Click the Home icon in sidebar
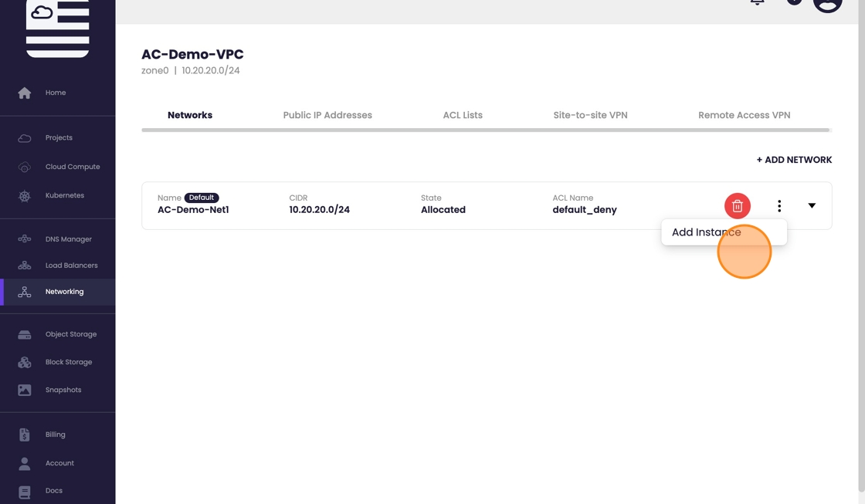The width and height of the screenshot is (865, 504). [x=25, y=93]
